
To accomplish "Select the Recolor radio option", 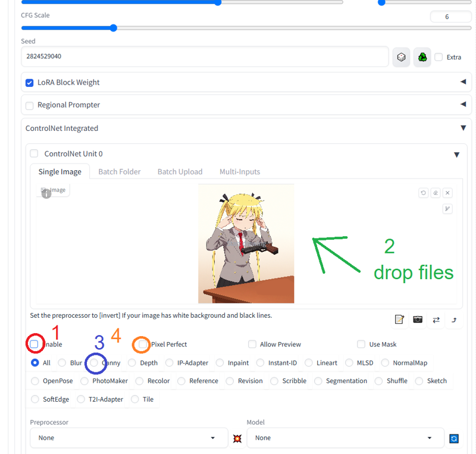I will (139, 381).
